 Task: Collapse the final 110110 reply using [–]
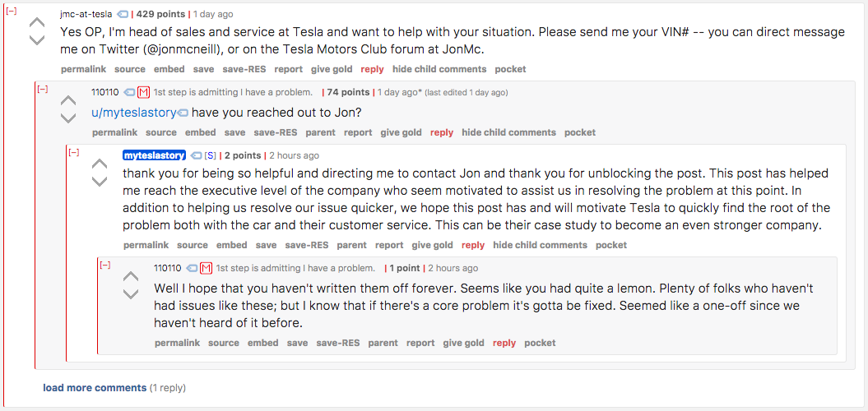[x=104, y=266]
